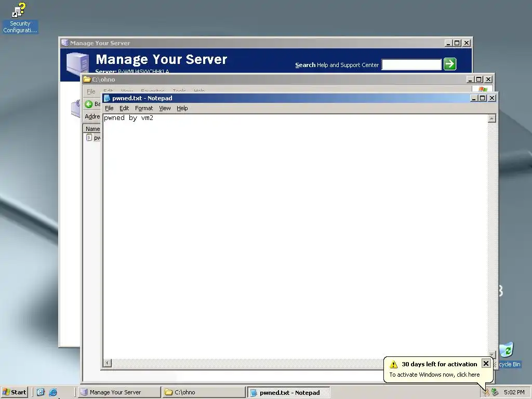The width and height of the screenshot is (532, 399).
Task: Select the pwned text file icon in folder
Action: click(89, 137)
